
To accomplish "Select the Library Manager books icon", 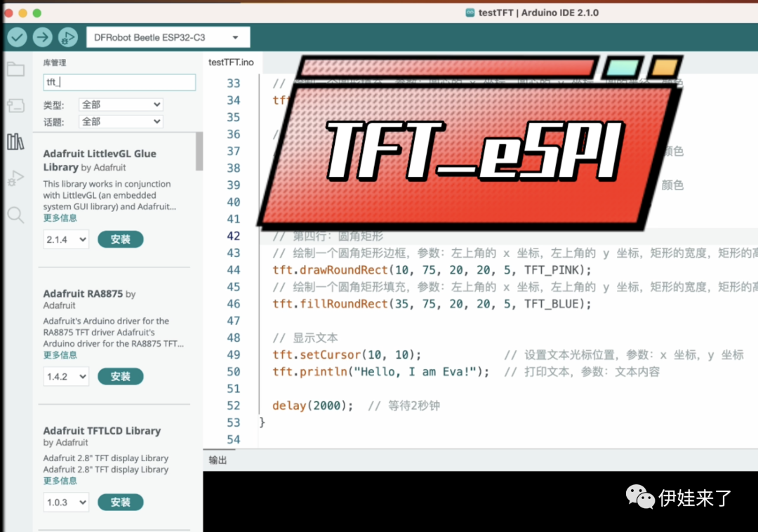I will tap(15, 142).
